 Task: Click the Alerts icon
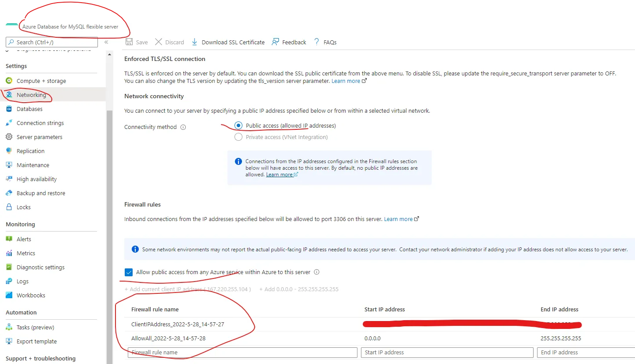click(9, 239)
